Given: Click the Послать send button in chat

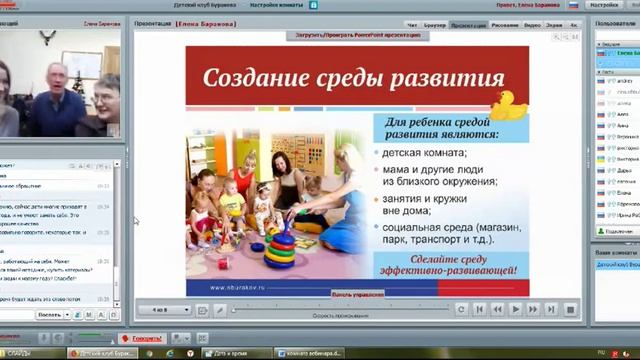Looking at the screenshot, I should [49, 315].
